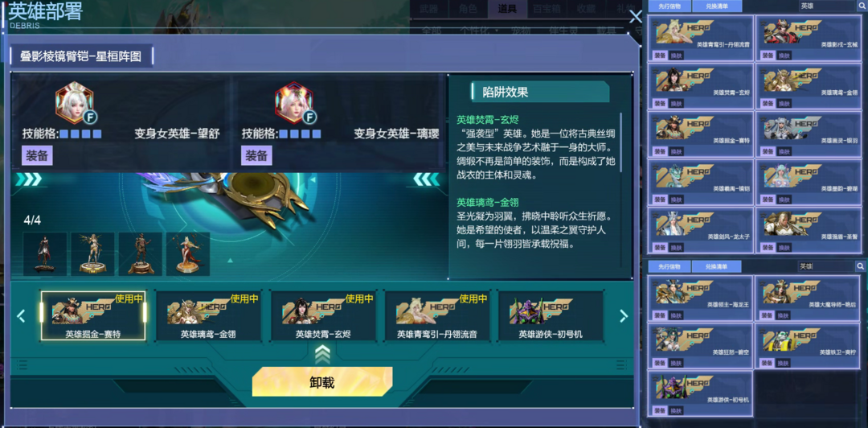Switch to the 道具 tab
This screenshot has width=868, height=428.
tap(508, 8)
